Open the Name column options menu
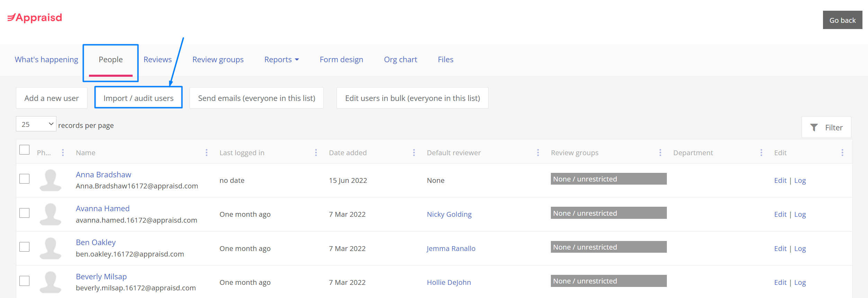Image resolution: width=868 pixels, height=298 pixels. (x=206, y=152)
